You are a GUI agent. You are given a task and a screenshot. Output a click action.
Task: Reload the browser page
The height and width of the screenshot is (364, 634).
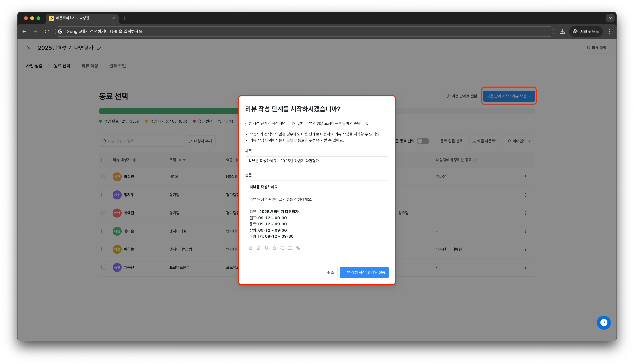pos(47,32)
